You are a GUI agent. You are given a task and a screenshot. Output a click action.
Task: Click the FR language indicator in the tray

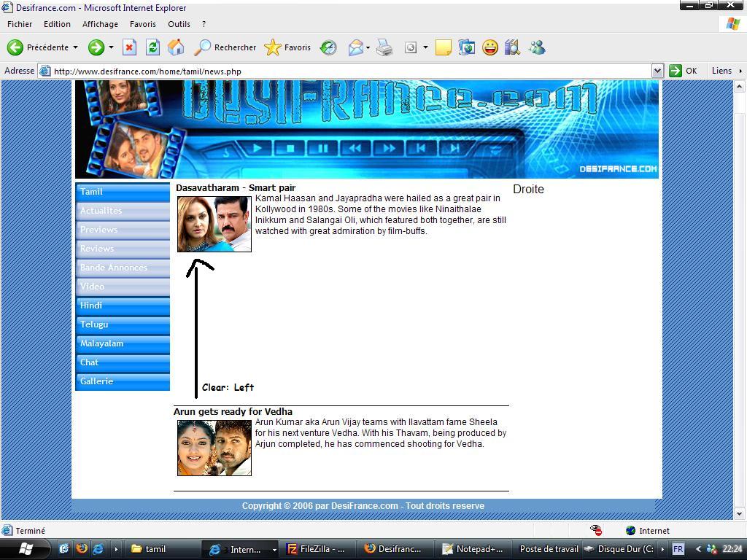tap(678, 549)
